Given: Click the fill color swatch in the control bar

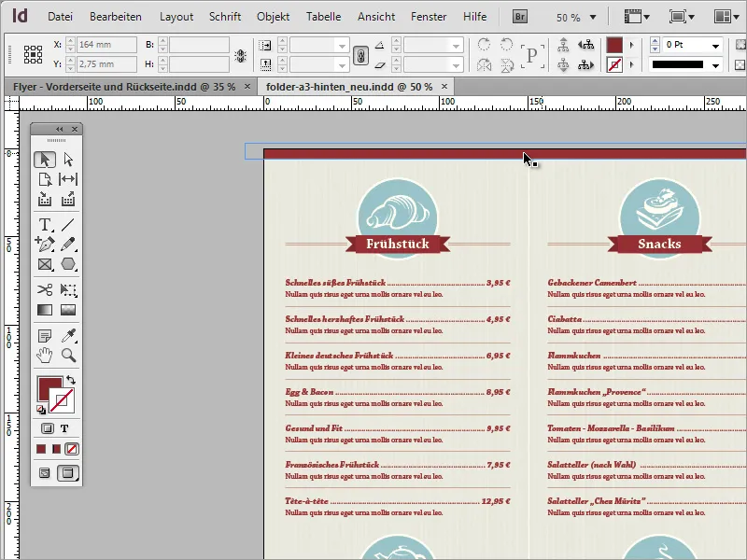Looking at the screenshot, I should [614, 46].
